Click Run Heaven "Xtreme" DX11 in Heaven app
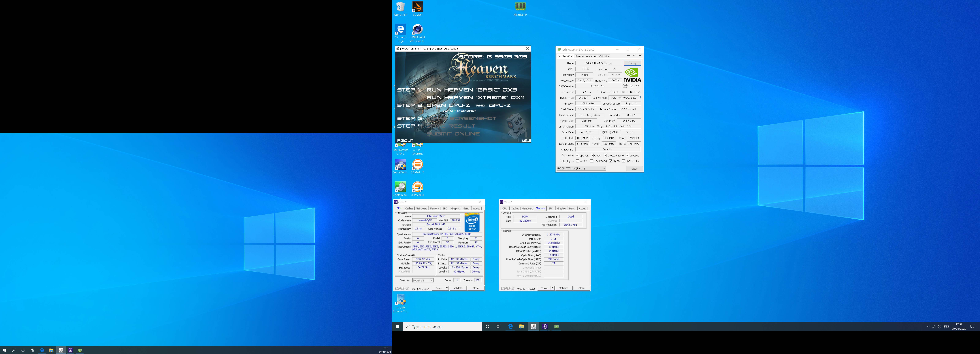 (476, 97)
